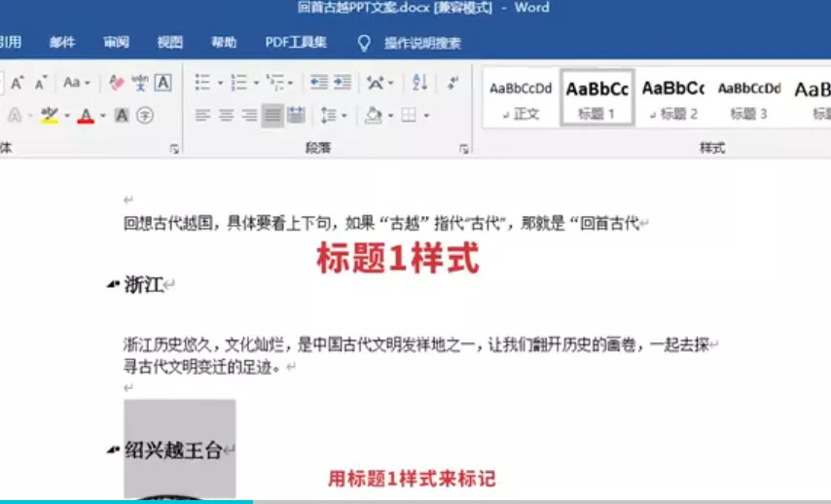Open the 邮件 (Mailings) tab
Image resolution: width=831 pixels, height=504 pixels.
(x=62, y=43)
